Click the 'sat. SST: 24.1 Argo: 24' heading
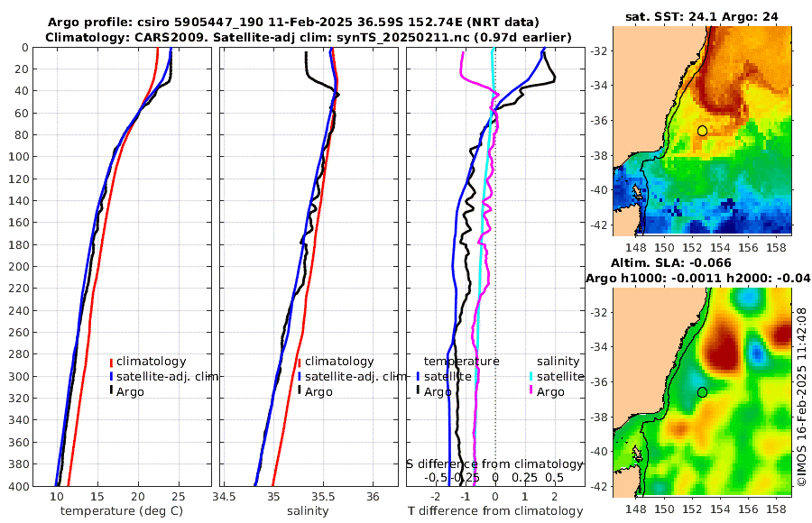This screenshot has width=812, height=523. (x=702, y=16)
